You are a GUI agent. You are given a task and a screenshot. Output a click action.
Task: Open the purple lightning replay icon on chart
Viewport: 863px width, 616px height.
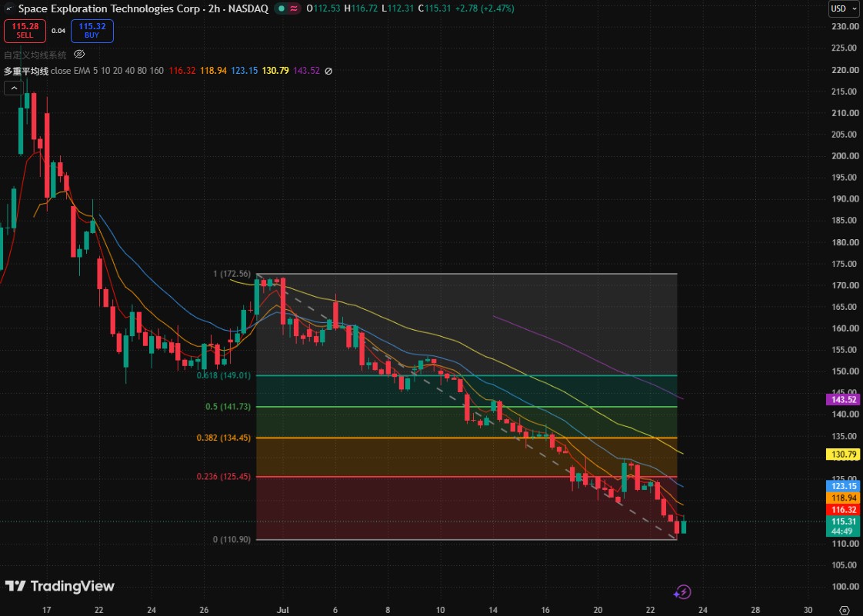(x=682, y=592)
